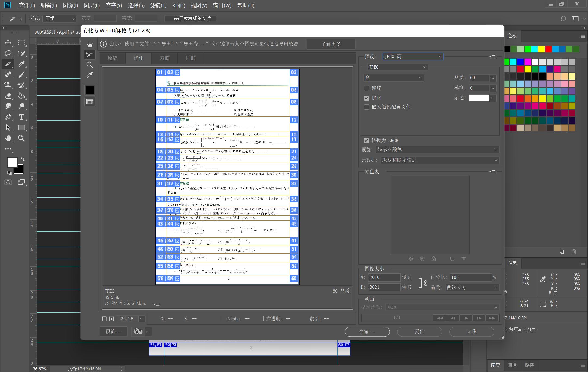Screen dimensions: 588x372
Task: Switch to the 双联 (2-Up) tab
Action: (164, 58)
